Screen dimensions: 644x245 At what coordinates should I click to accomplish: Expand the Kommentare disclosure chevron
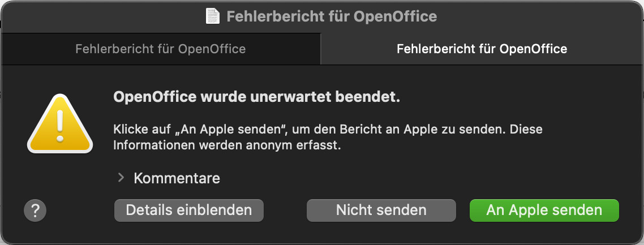[x=121, y=178]
